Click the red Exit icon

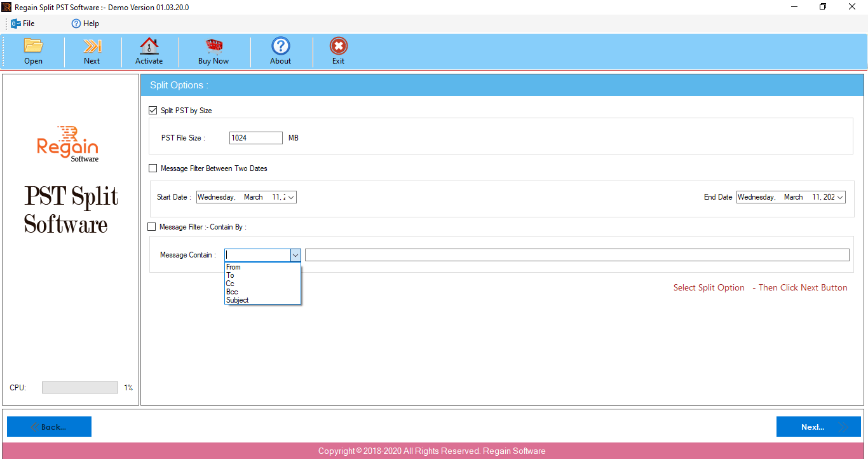(x=338, y=46)
